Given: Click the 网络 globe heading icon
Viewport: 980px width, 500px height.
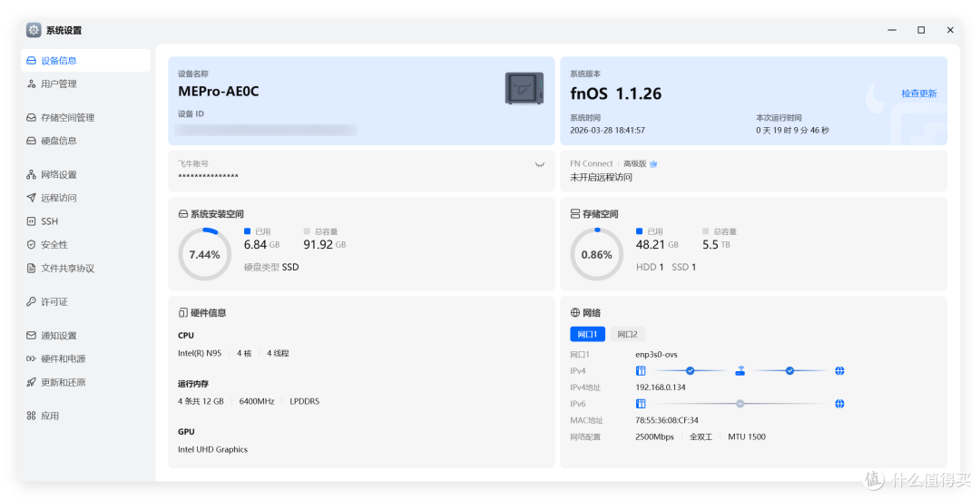Looking at the screenshot, I should click(x=575, y=312).
